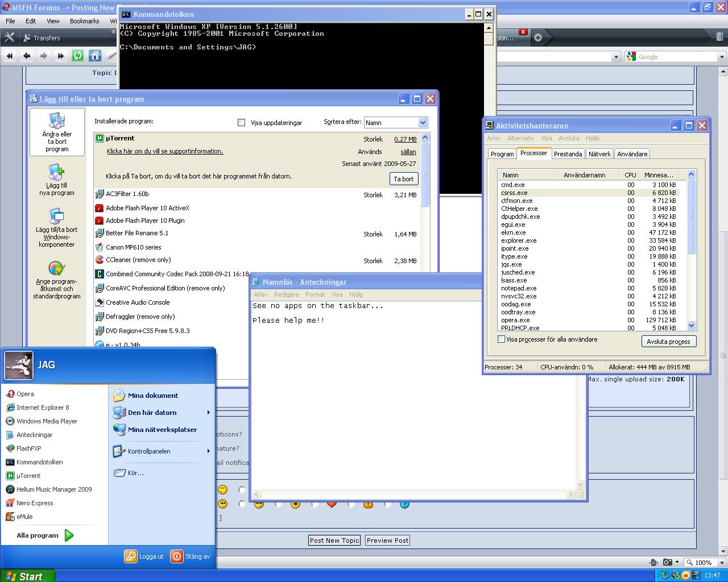728x582 pixels.
Task: Click Opera's fast forward navigation icon
Action: tap(61, 56)
